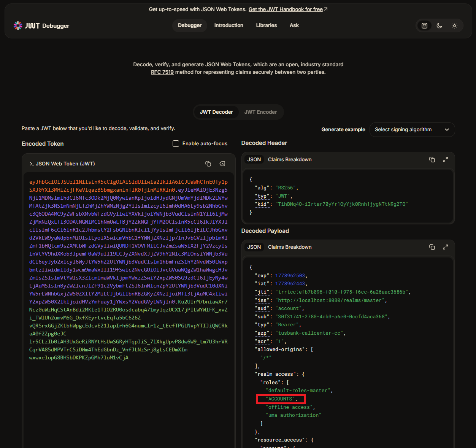Expand the Decoded Header panel fullscreen
Screen dimensions: 476x448
coord(445,159)
